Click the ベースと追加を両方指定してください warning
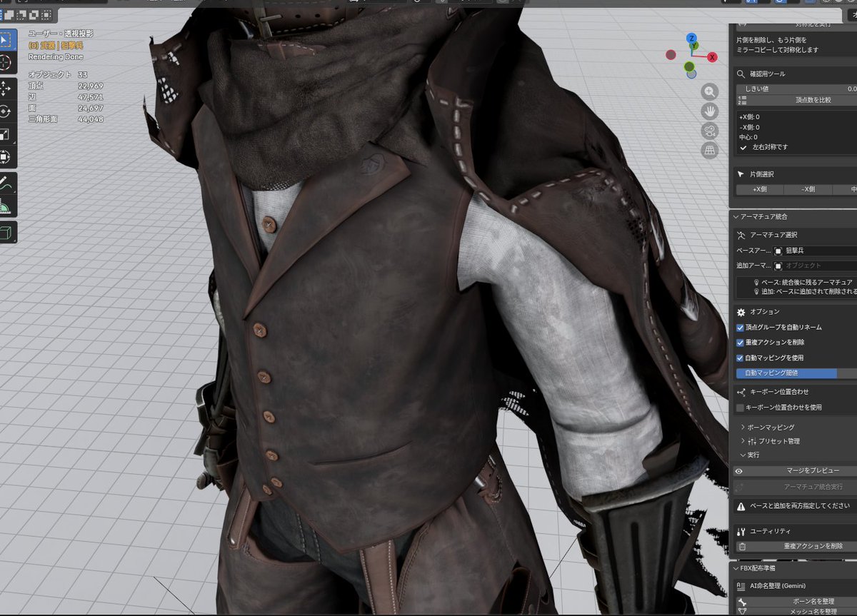This screenshot has width=857, height=616. click(x=800, y=505)
